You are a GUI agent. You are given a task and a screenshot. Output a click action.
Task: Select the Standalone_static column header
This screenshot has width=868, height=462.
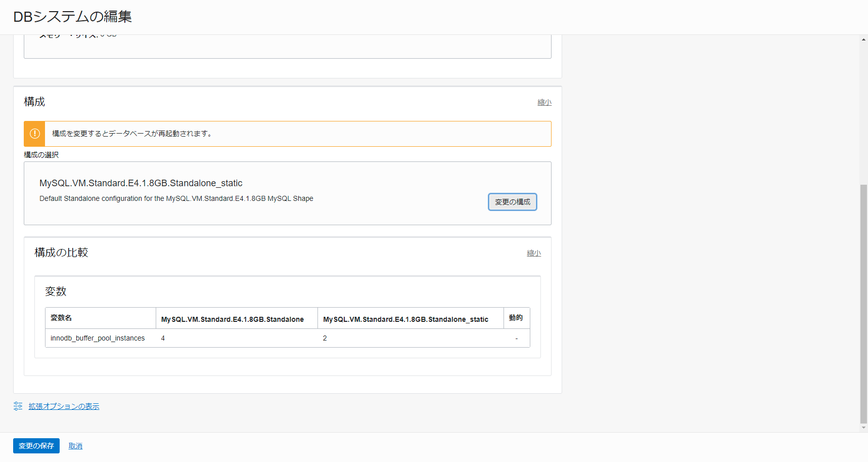[x=410, y=318]
